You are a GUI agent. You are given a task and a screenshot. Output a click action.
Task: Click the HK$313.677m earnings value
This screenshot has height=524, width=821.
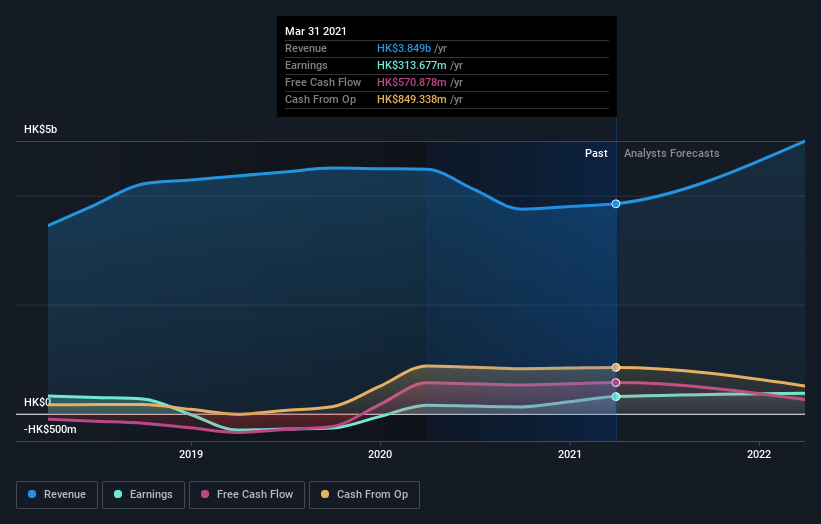pos(412,65)
